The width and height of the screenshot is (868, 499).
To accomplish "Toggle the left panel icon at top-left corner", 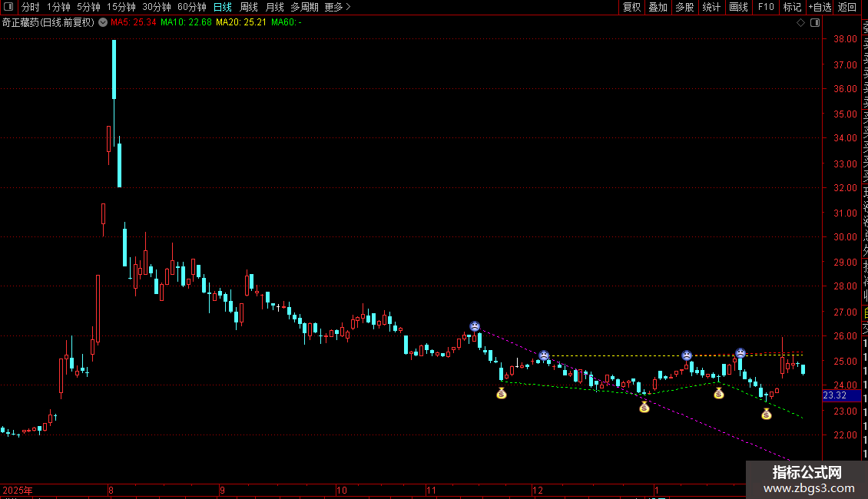I will 8,7.
